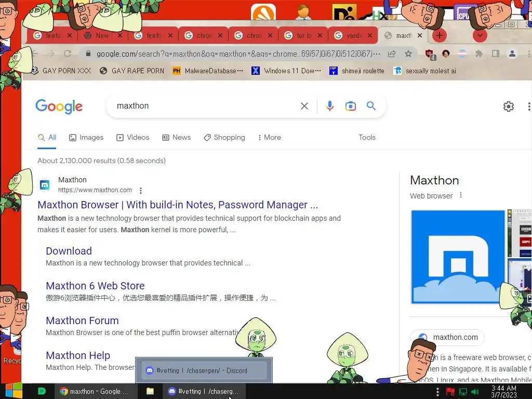Viewport: 532px width, 399px height.
Task: Open the uBlock shield extension icon
Action: (430, 54)
